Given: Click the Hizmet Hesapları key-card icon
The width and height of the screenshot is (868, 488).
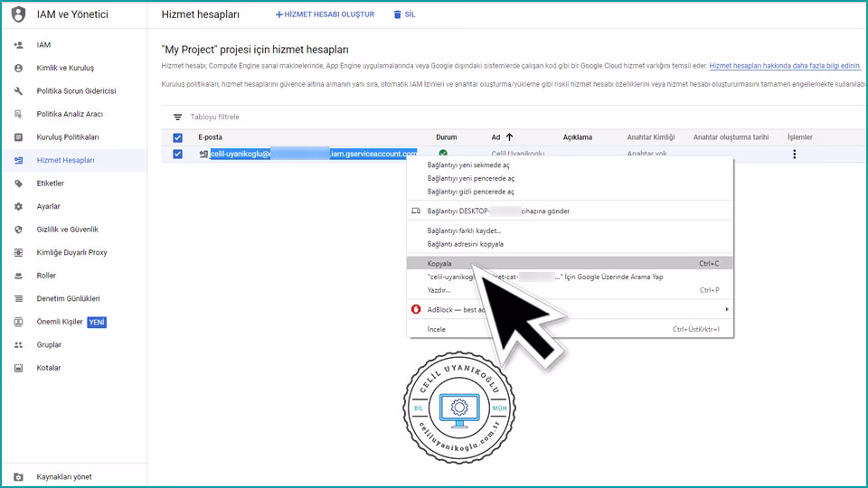Looking at the screenshot, I should (x=18, y=161).
